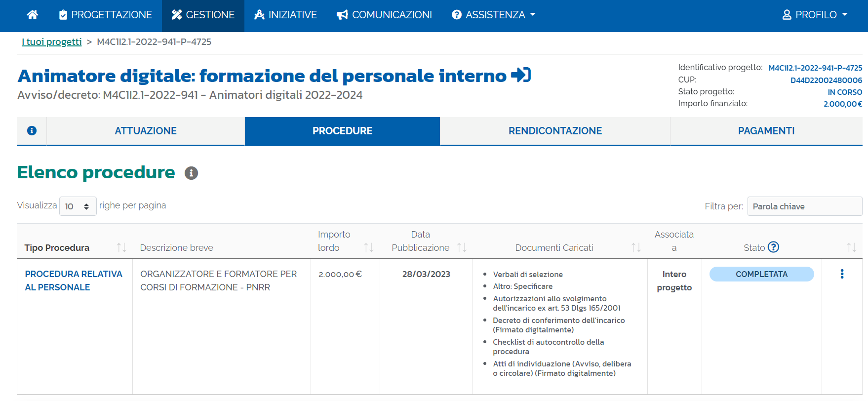868x401 pixels.
Task: Click the home icon in navbar
Action: [33, 15]
